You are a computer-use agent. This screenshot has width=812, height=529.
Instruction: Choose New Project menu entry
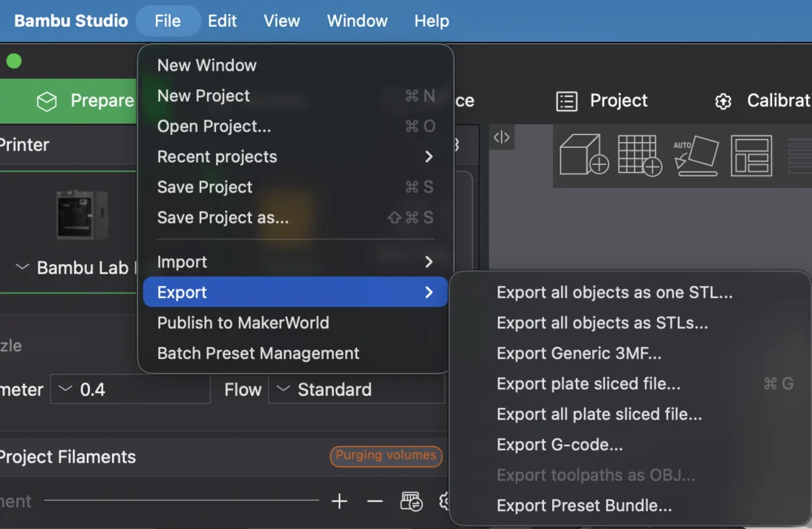pyautogui.click(x=296, y=96)
